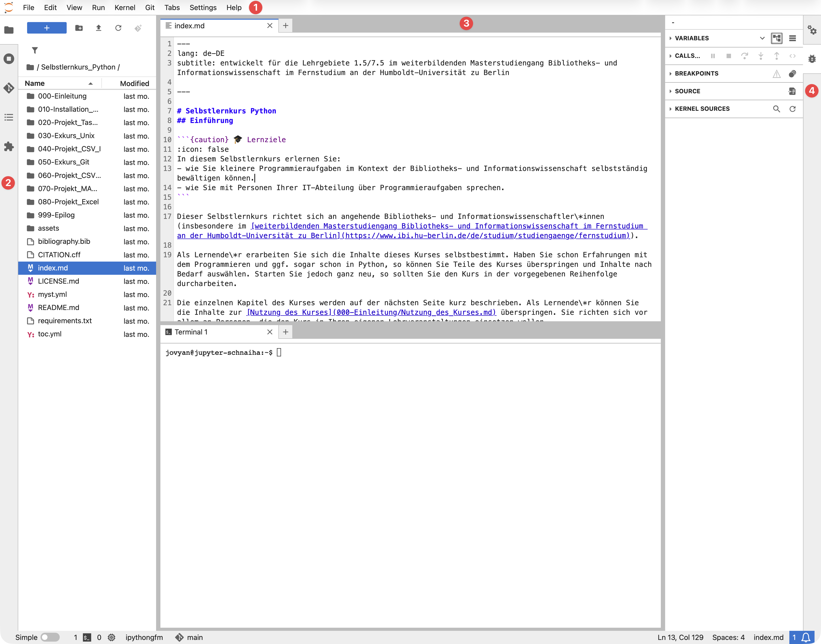Reverse sort order via Name column arrow
Screen dimensions: 821x644
(90, 83)
